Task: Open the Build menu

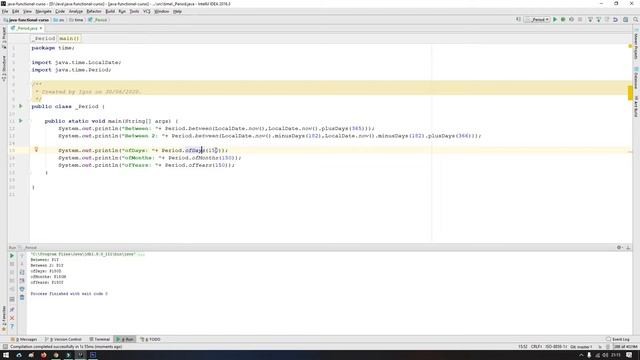Action: pos(110,11)
